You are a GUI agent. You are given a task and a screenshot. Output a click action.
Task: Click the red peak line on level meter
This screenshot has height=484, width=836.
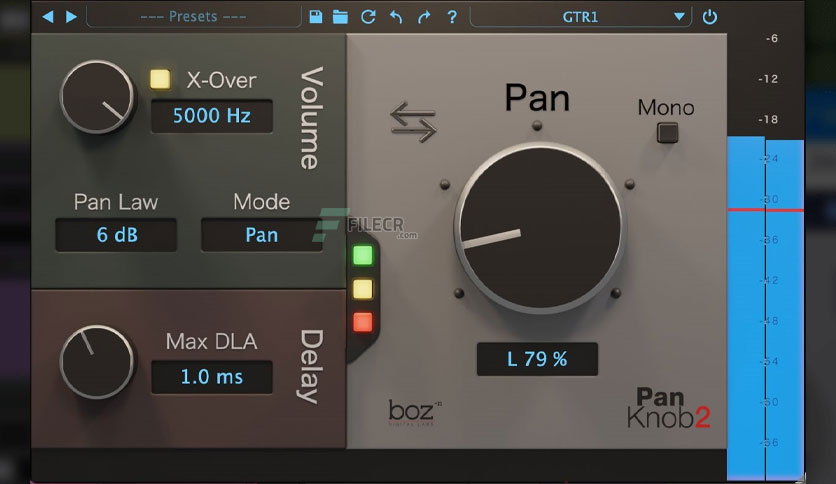click(x=766, y=210)
